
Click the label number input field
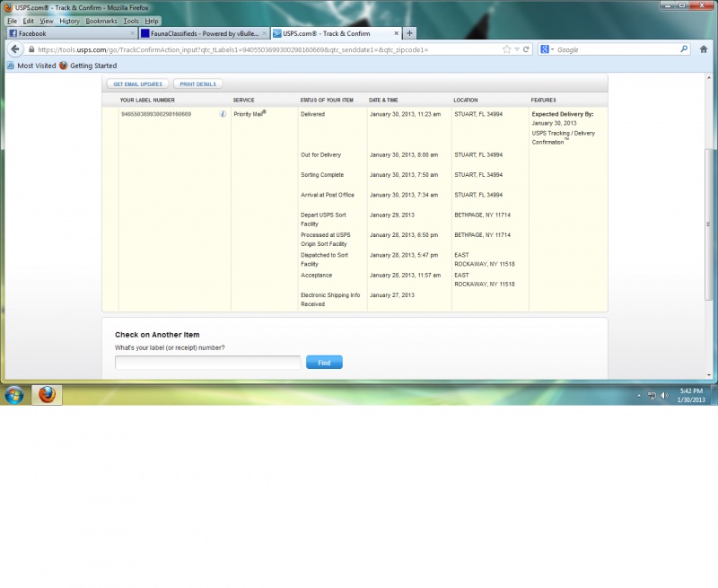tap(208, 363)
